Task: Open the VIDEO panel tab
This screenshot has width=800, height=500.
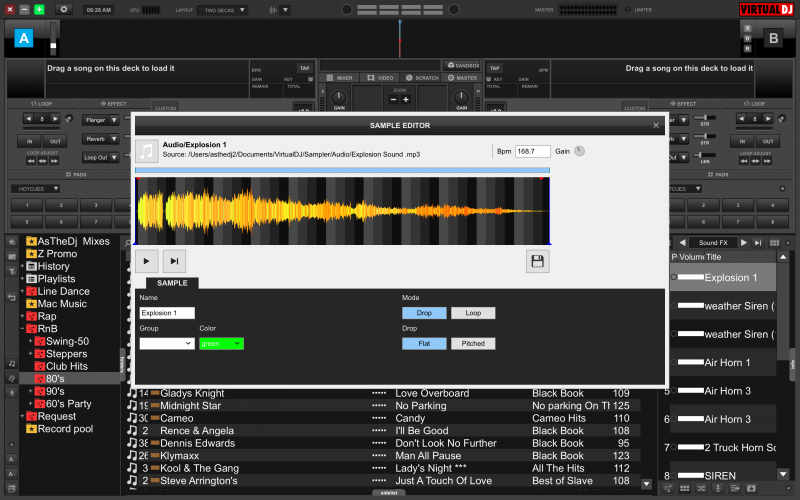Action: [x=381, y=78]
